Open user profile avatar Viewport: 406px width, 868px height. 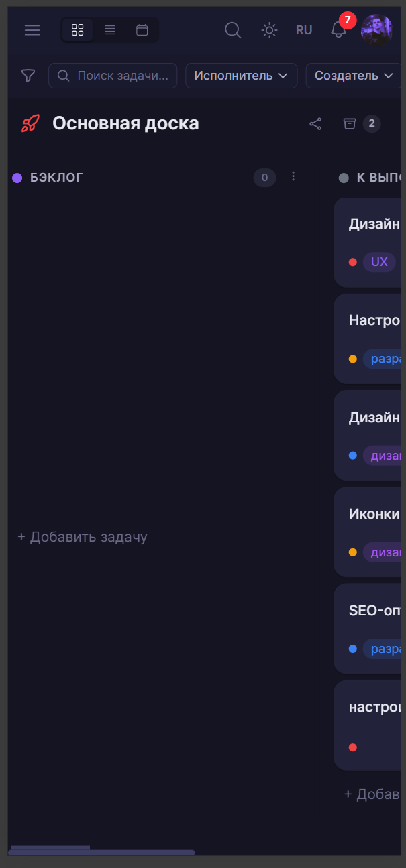tap(376, 30)
